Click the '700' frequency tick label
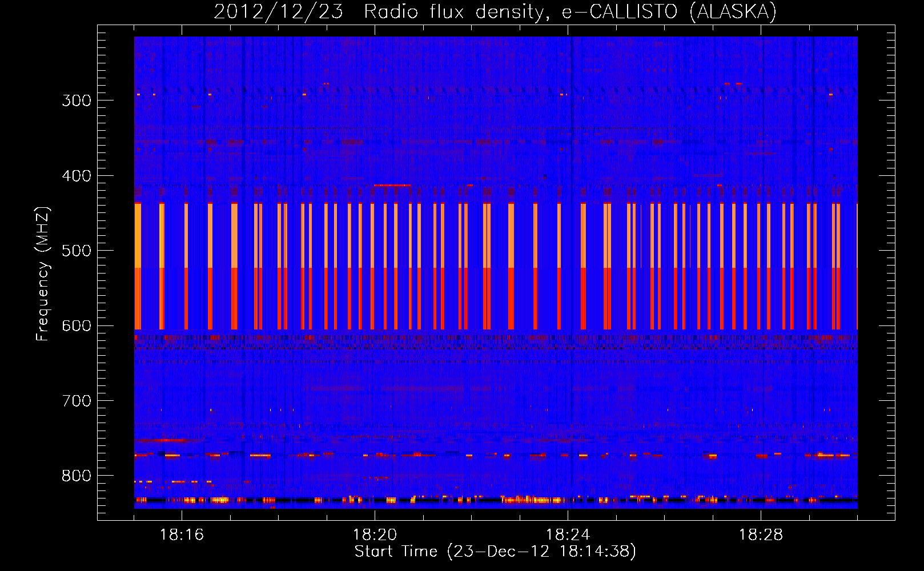924x571 pixels. 77,401
